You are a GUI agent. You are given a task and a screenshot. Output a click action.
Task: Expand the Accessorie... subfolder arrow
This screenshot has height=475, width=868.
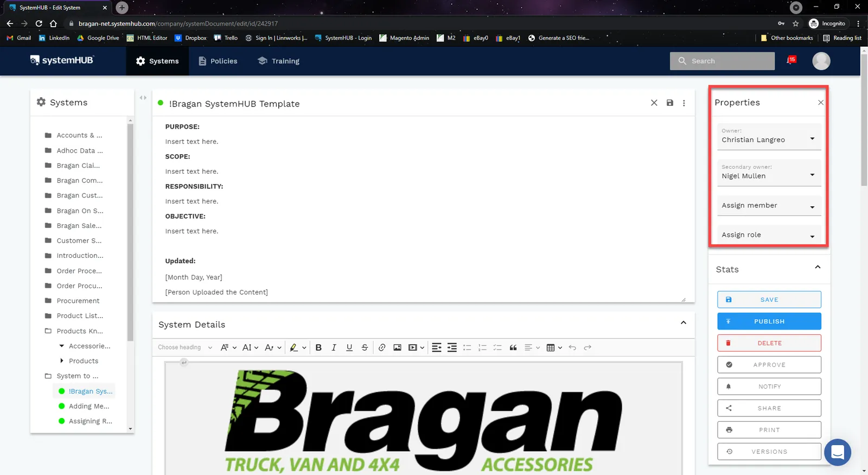62,346
